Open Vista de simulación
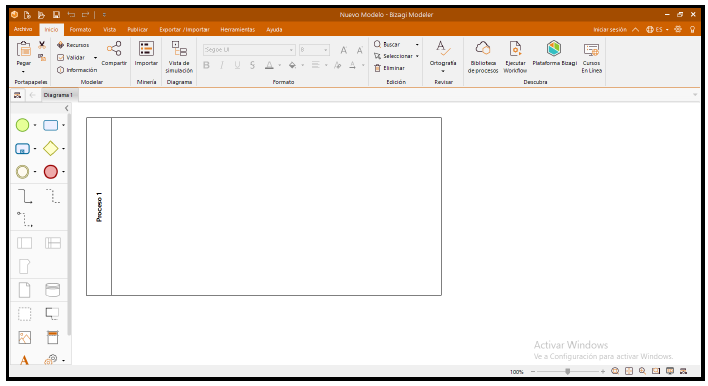This screenshot has height=386, width=708. pyautogui.click(x=179, y=56)
